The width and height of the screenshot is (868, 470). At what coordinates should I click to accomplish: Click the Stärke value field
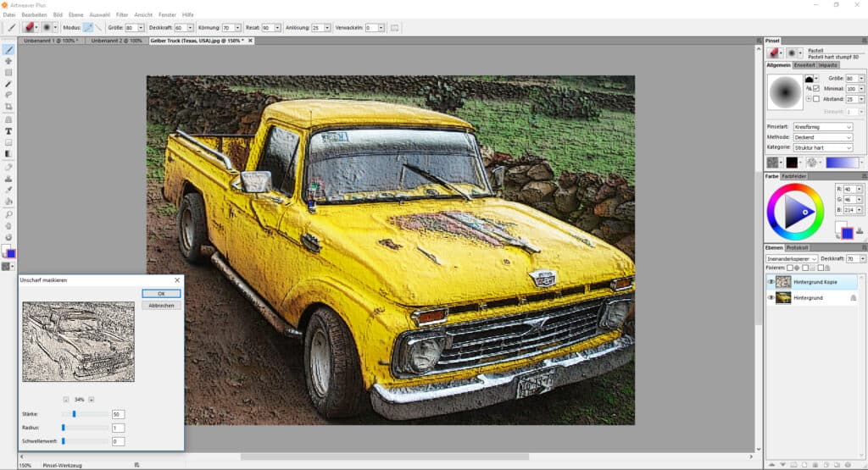(x=118, y=414)
